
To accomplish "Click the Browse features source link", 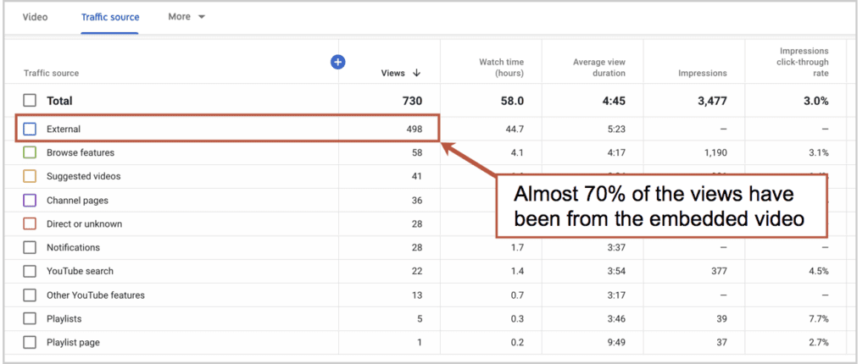I will pos(81,152).
